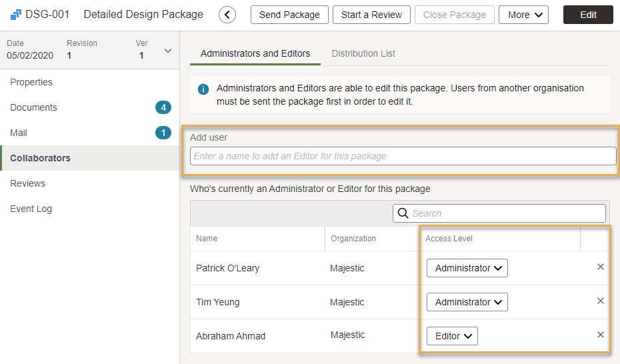Switch to the Distribution List tab
The width and height of the screenshot is (620, 364).
click(x=363, y=53)
